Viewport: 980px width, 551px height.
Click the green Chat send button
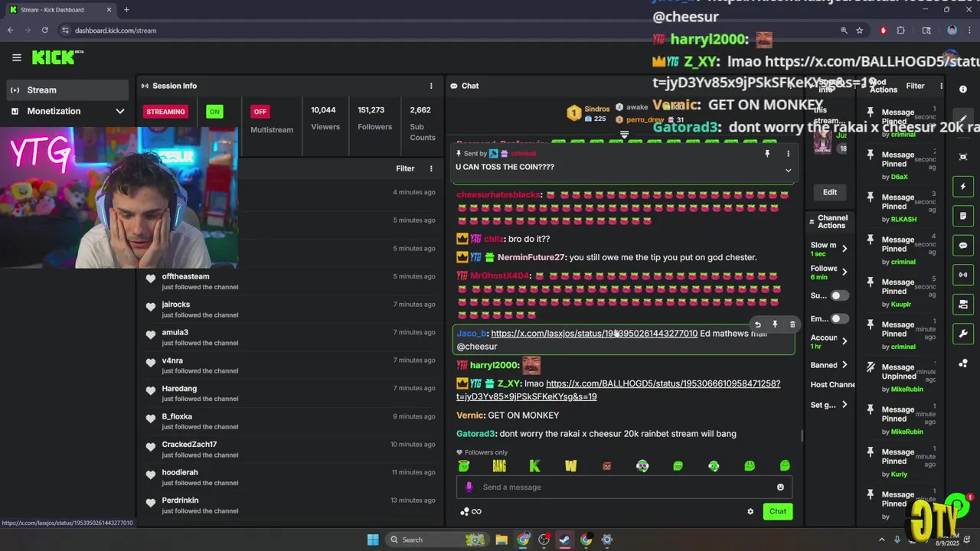click(778, 511)
